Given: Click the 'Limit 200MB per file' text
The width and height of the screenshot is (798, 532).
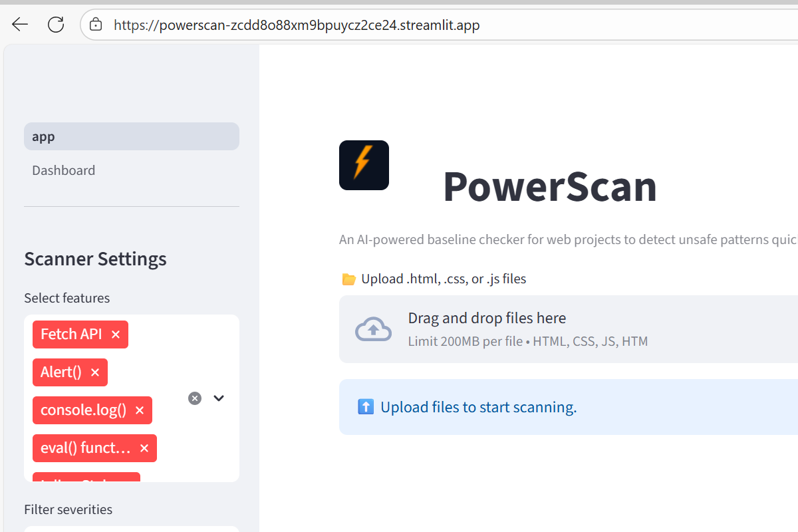Looking at the screenshot, I should pos(528,342).
